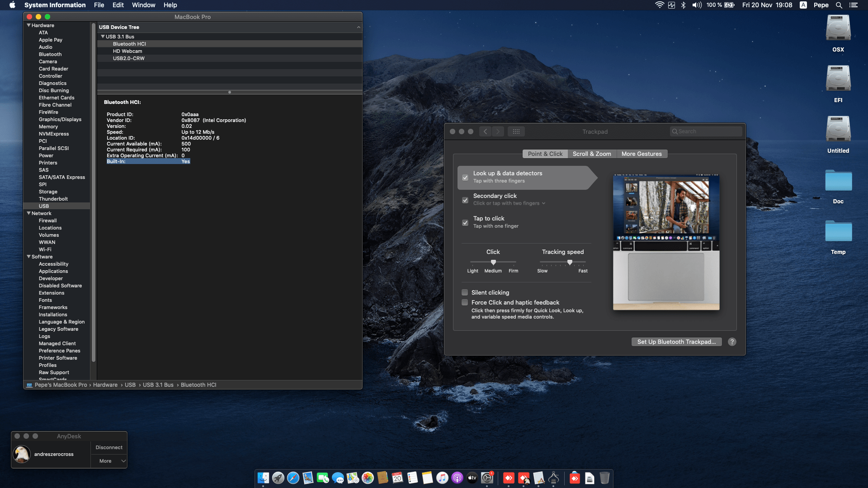868x488 pixels.
Task: Select Bluetooth HCI in the USB Device Tree
Action: click(x=130, y=44)
